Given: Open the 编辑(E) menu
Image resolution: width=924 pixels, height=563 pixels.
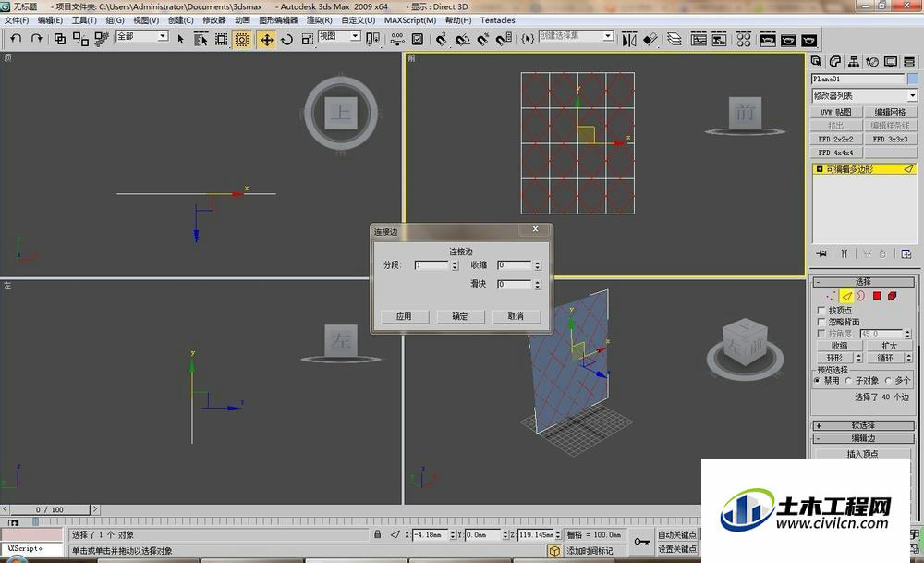Looking at the screenshot, I should tap(50, 20).
